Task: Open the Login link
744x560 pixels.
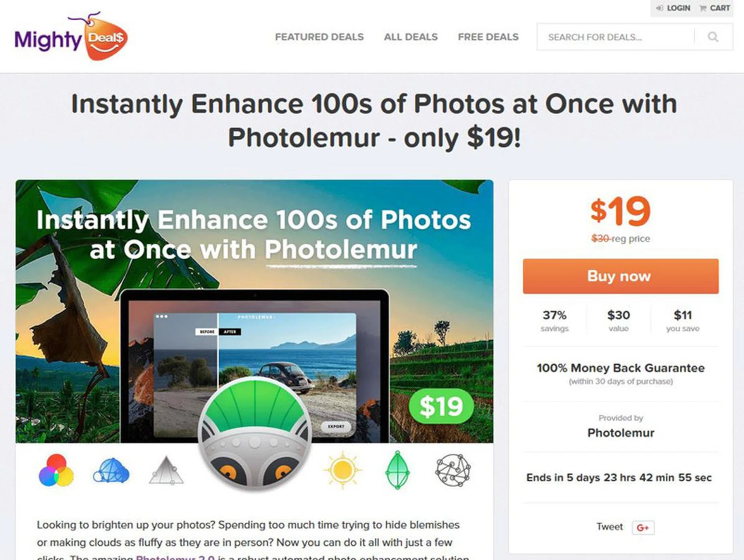Action: pos(673,8)
